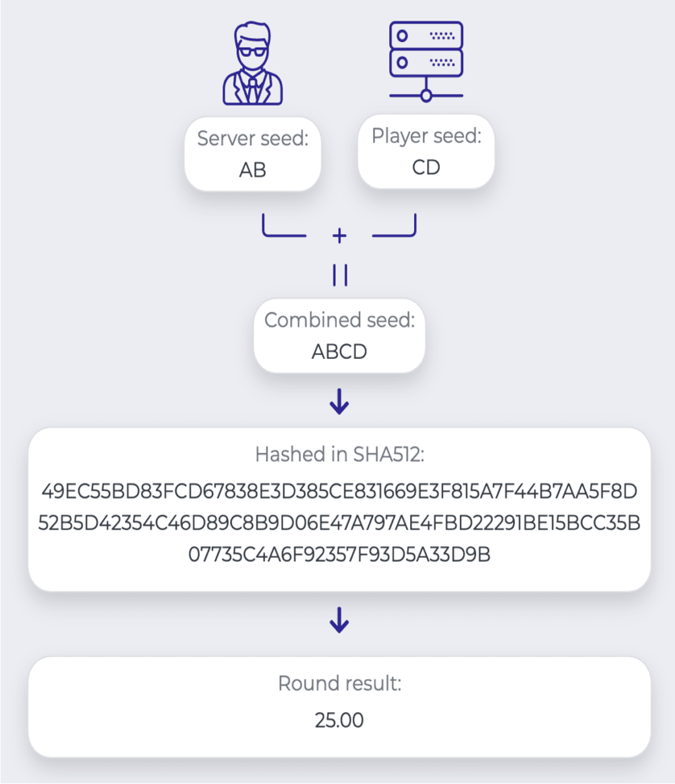Click the server rack icon
Screen dimensions: 675x784
pos(426,62)
